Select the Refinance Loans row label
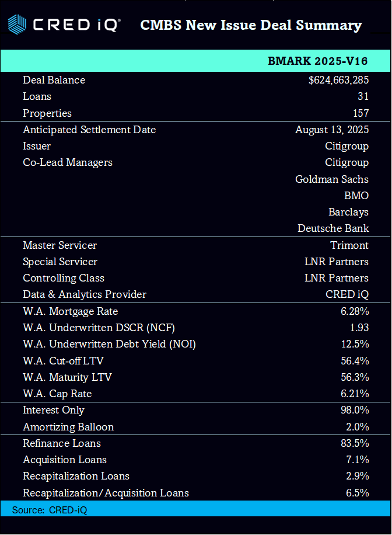 tap(62, 443)
